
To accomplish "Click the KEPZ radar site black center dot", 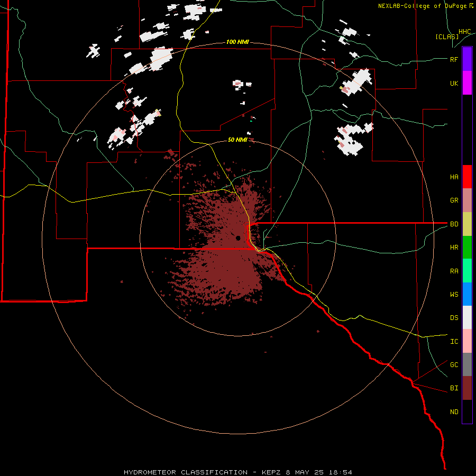I will click(x=238, y=238).
